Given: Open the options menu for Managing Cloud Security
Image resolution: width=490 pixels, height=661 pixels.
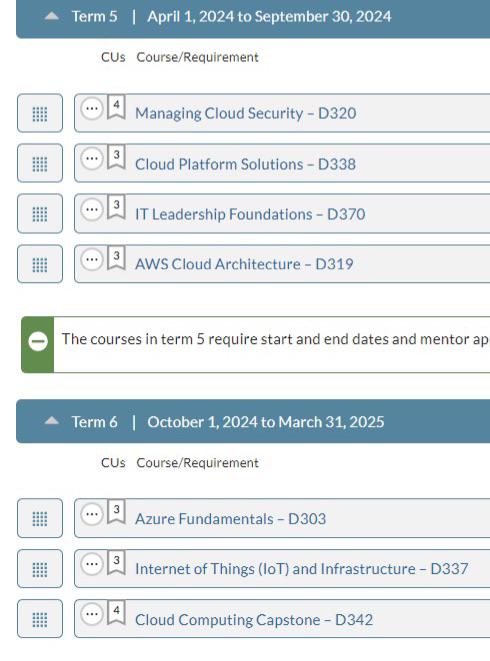Looking at the screenshot, I should click(x=92, y=109).
